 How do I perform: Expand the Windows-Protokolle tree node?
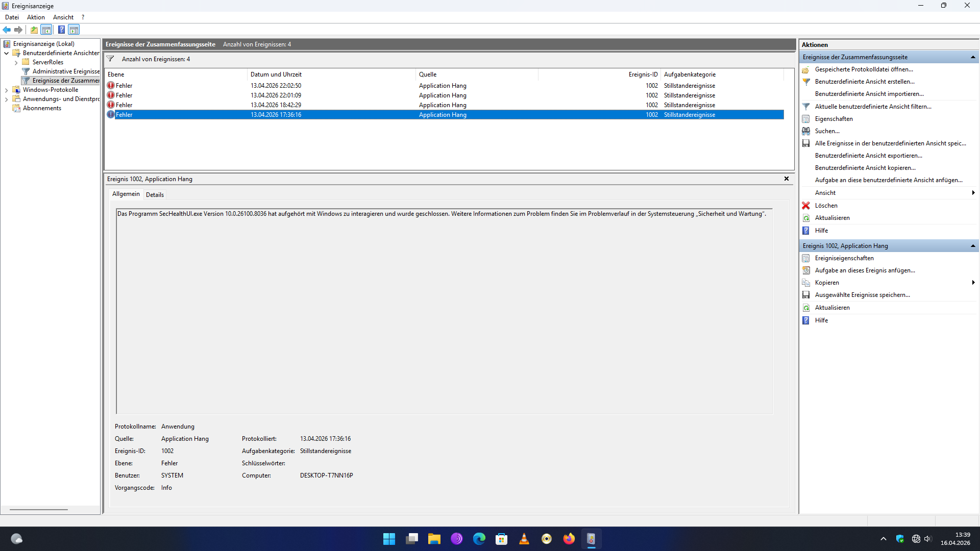[x=6, y=90]
